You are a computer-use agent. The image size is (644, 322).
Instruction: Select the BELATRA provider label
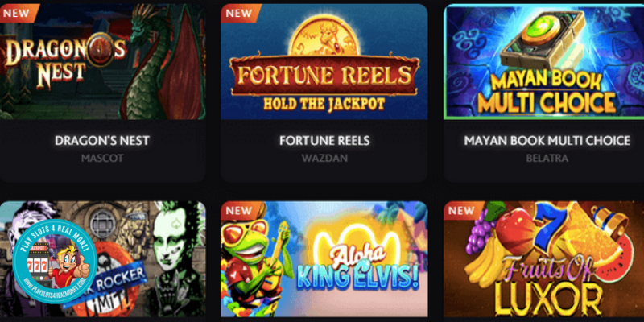click(547, 158)
